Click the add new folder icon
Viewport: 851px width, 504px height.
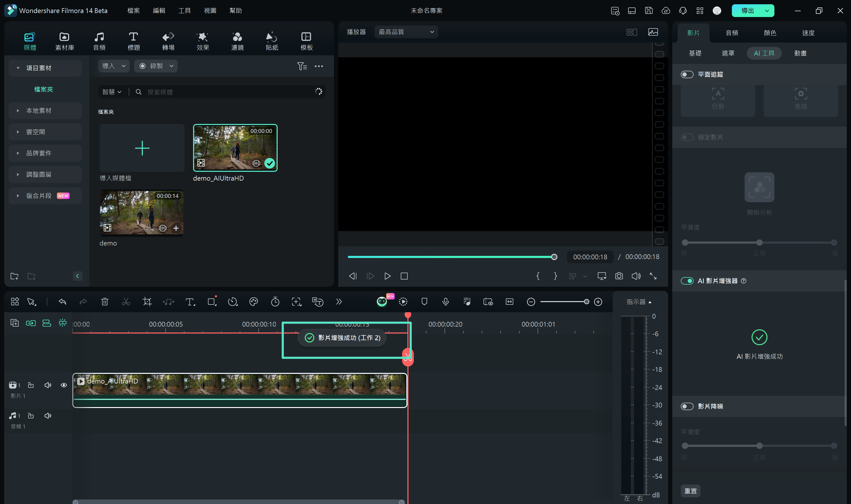(x=14, y=276)
